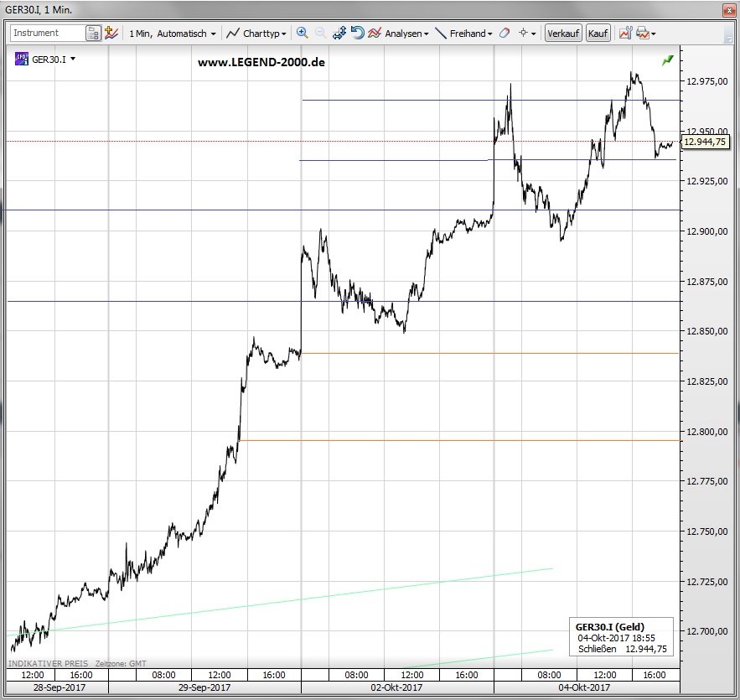The width and height of the screenshot is (740, 700).
Task: Click the Schließen 12.944,75 value text
Action: pos(623,649)
